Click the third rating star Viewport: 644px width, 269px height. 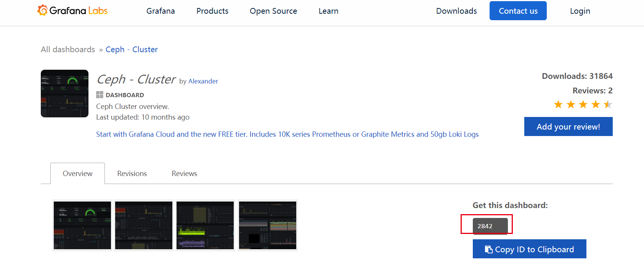(583, 104)
